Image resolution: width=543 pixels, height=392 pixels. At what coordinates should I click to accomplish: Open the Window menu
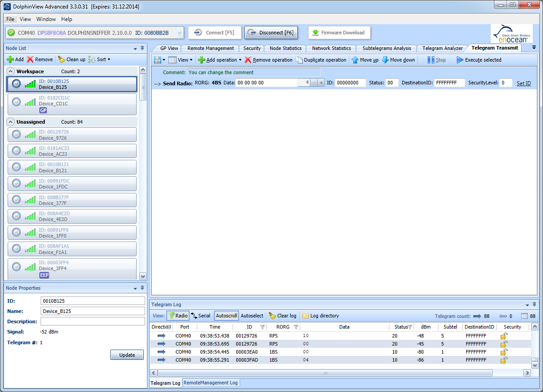(x=46, y=19)
